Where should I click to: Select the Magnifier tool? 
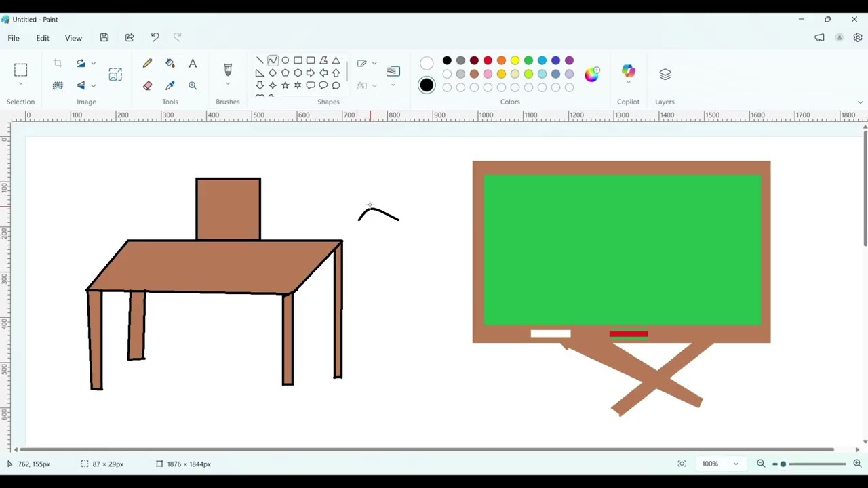pos(193,85)
